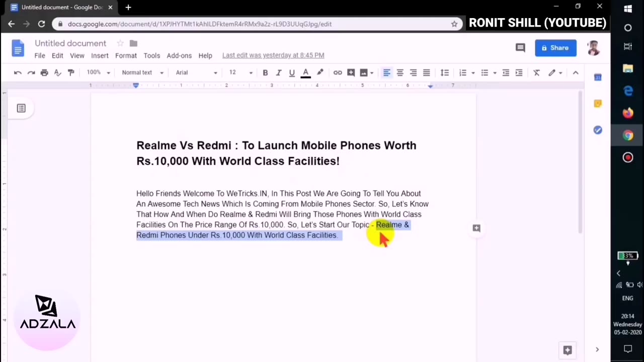Bookmark the page with the star icon

[x=454, y=24]
